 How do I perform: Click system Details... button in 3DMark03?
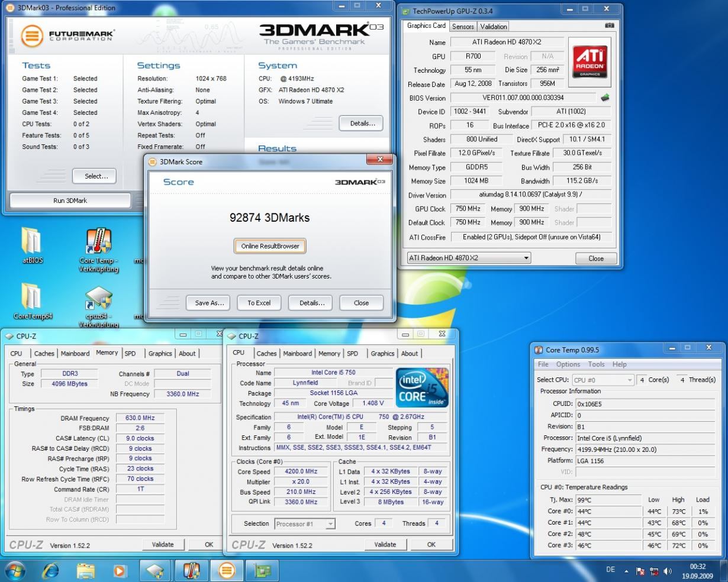coord(362,124)
